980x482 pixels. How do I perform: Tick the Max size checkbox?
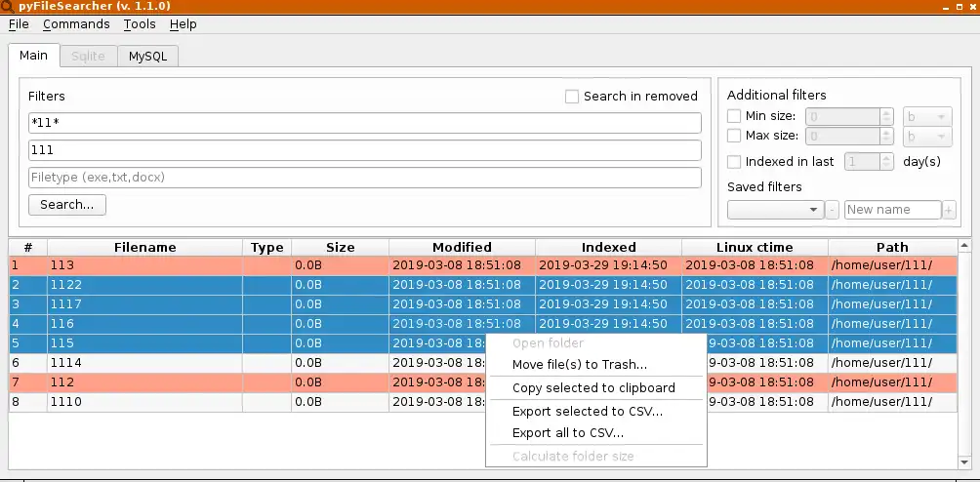point(734,136)
